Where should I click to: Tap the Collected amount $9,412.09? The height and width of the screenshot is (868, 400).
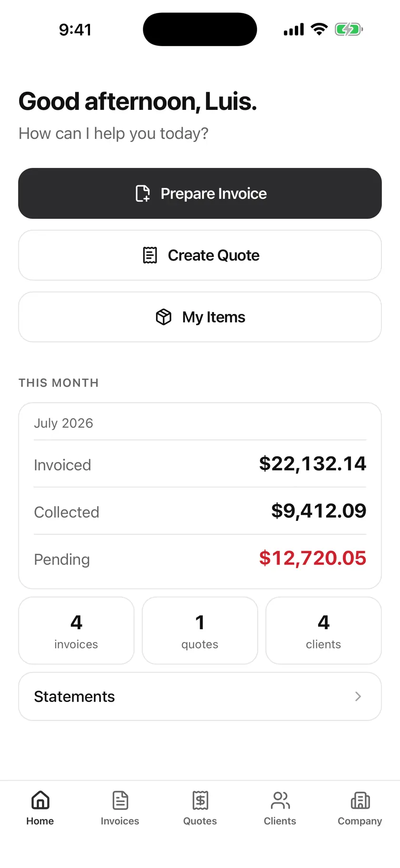(x=319, y=511)
